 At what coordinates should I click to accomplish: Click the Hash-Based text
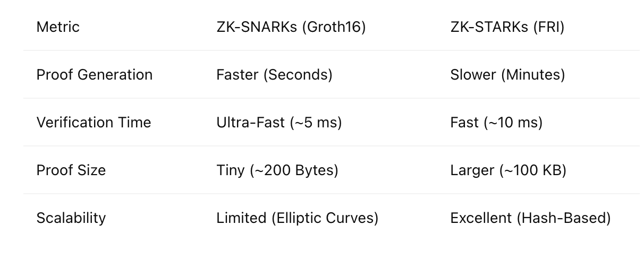[563, 218]
